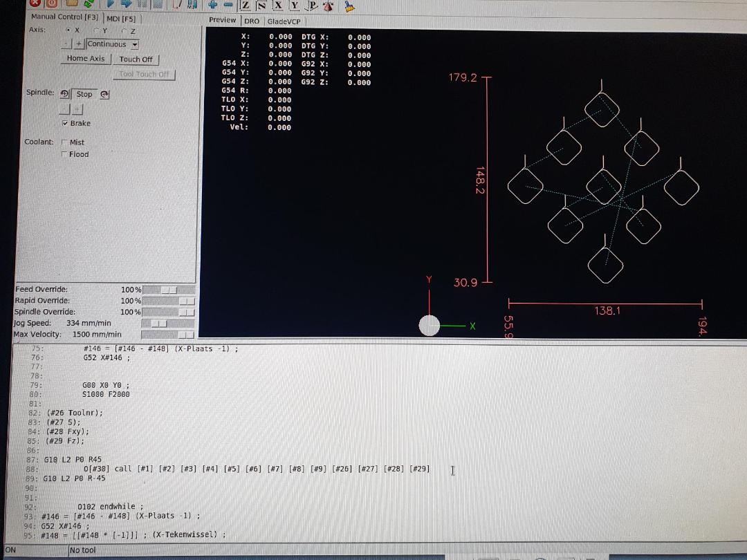Switch to rotated Z view icon
747x560 pixels.
pos(261,6)
